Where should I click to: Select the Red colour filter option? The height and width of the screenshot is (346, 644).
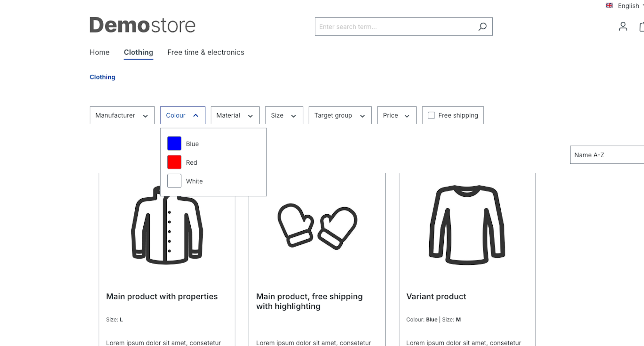click(x=191, y=162)
